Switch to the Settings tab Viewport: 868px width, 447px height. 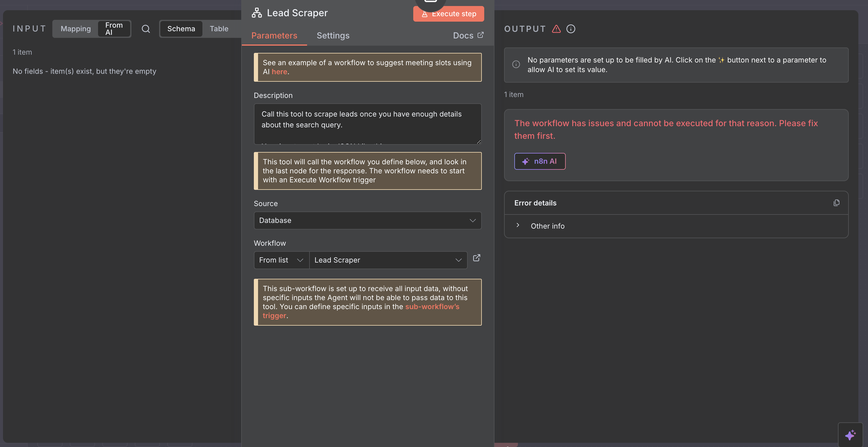pyautogui.click(x=333, y=35)
